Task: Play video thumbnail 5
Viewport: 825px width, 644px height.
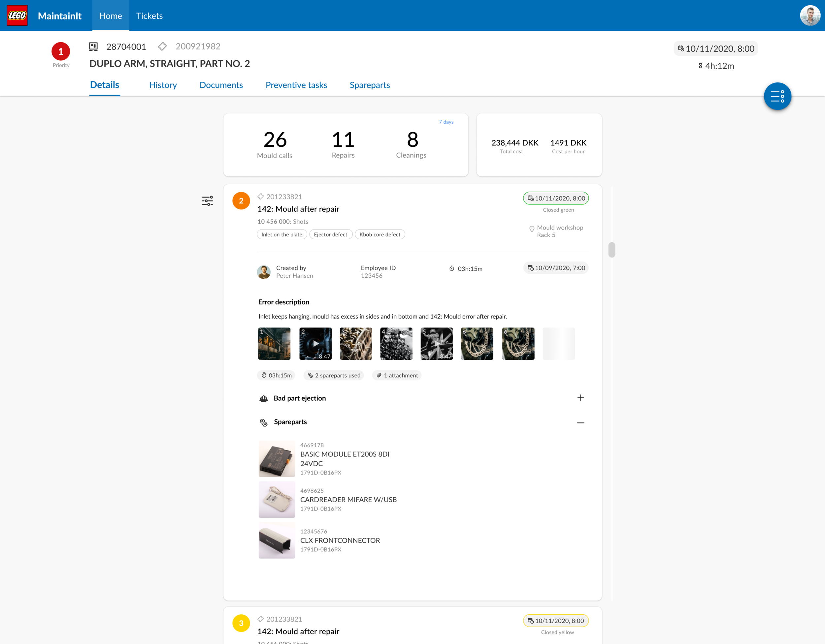Action: click(x=437, y=344)
